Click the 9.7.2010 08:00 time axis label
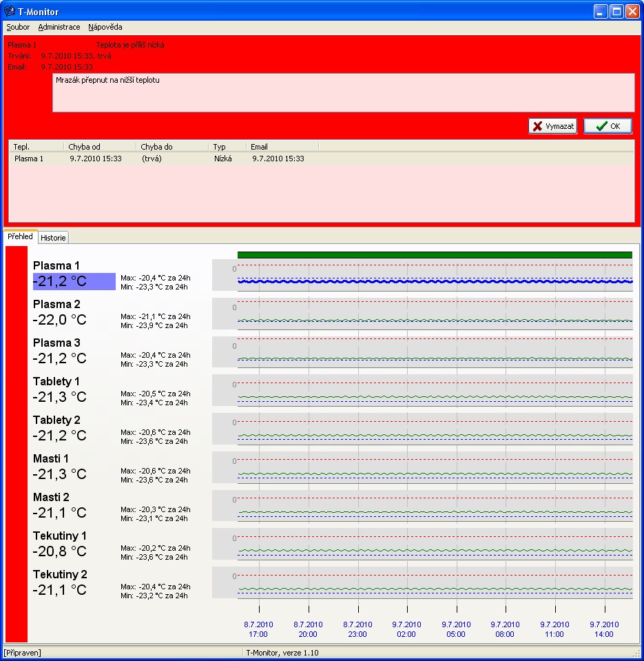This screenshot has height=661, width=644. point(505,629)
